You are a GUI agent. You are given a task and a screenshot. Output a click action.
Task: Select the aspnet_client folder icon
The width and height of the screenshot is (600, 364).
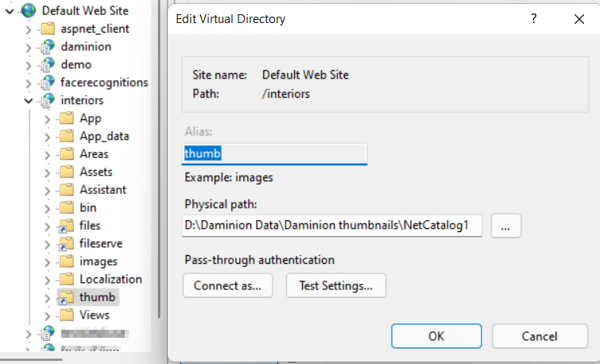[x=48, y=29]
